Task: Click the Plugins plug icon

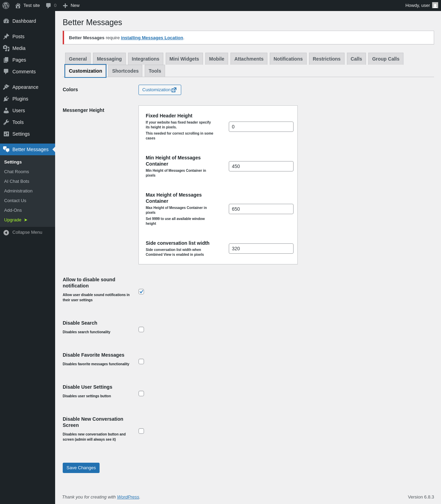Action: click(x=6, y=99)
